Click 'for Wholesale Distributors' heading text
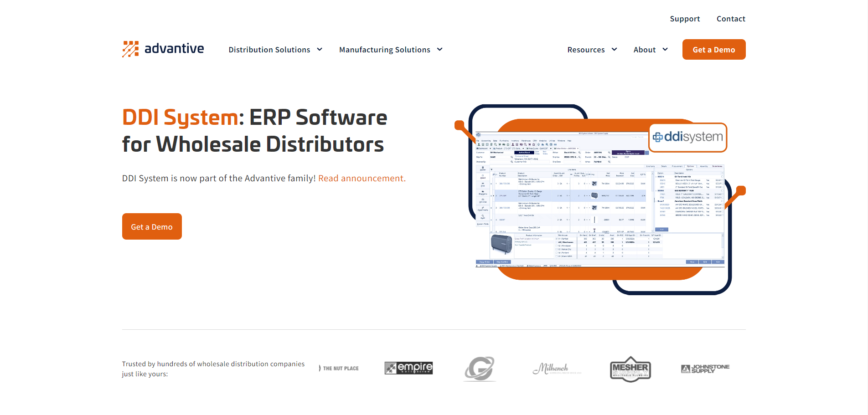The image size is (868, 415). click(x=253, y=144)
